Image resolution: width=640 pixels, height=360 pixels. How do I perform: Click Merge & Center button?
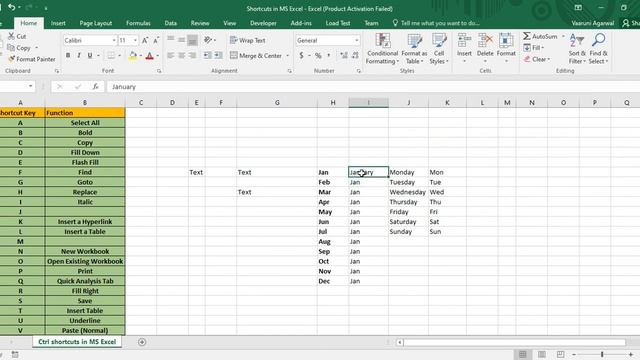point(256,56)
